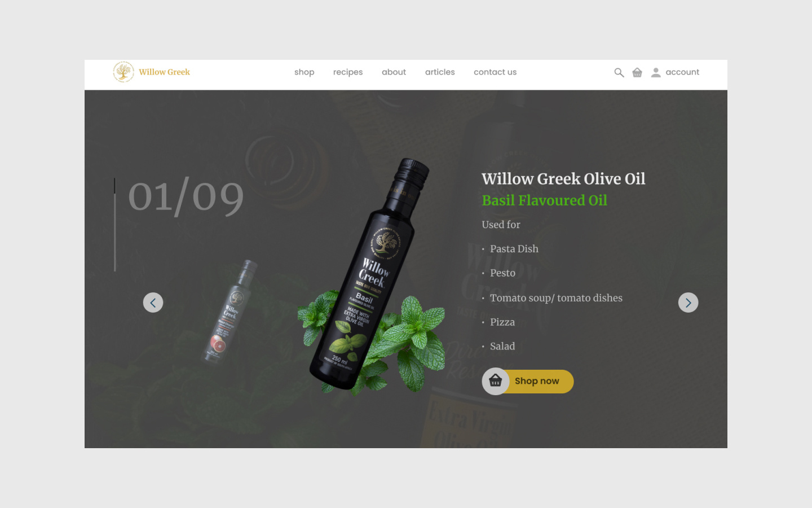Image resolution: width=812 pixels, height=508 pixels.
Task: Select the faded blood orange bottle thumbnail
Action: 228,311
